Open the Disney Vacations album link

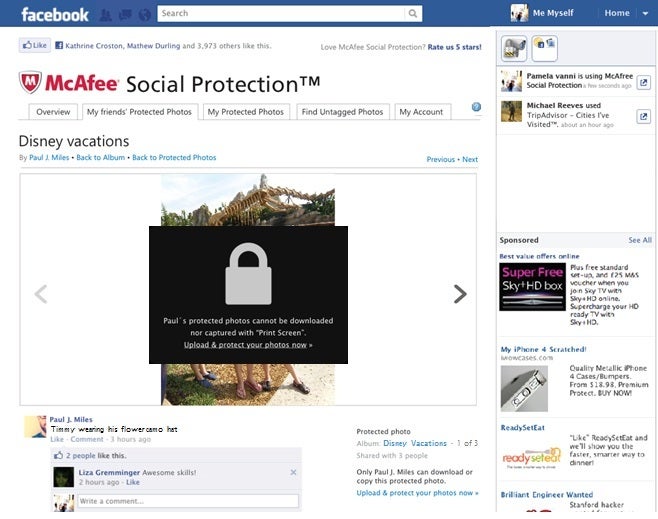coord(415,443)
